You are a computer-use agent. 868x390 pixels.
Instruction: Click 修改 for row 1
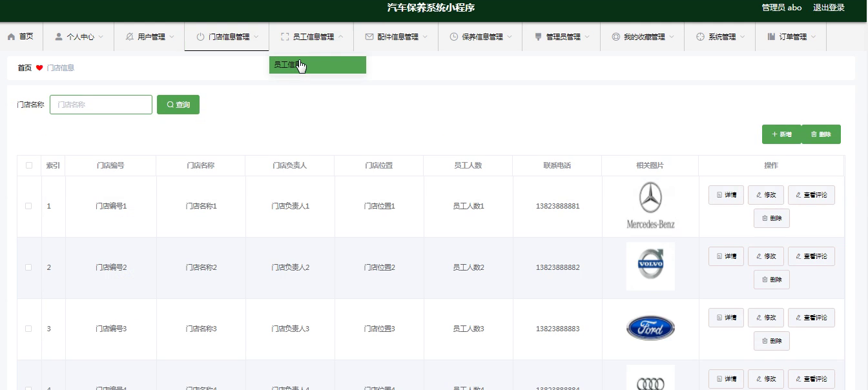click(x=766, y=195)
